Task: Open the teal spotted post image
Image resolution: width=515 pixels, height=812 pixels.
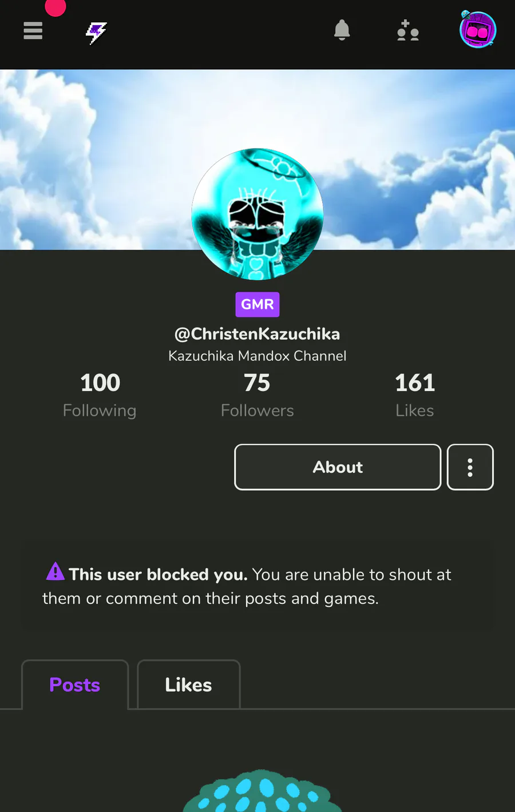Action: pyautogui.click(x=262, y=791)
